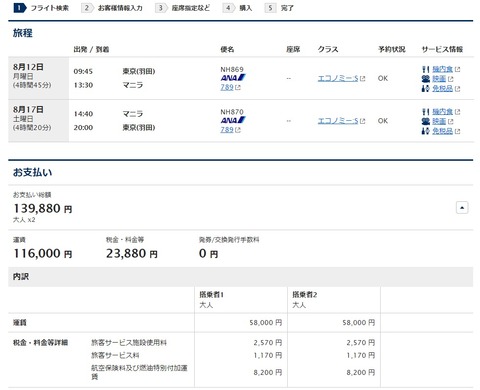Click the date 8月12日

point(28,67)
